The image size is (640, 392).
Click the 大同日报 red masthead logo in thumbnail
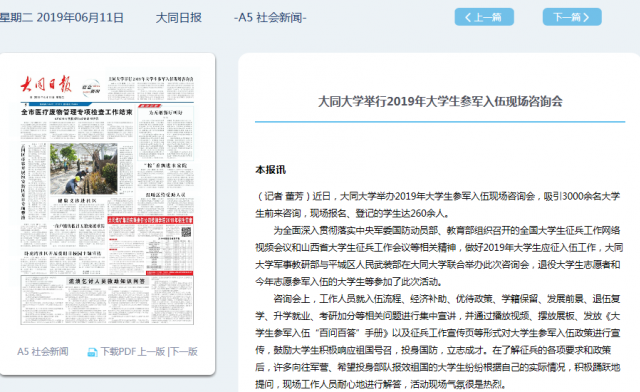click(x=46, y=85)
